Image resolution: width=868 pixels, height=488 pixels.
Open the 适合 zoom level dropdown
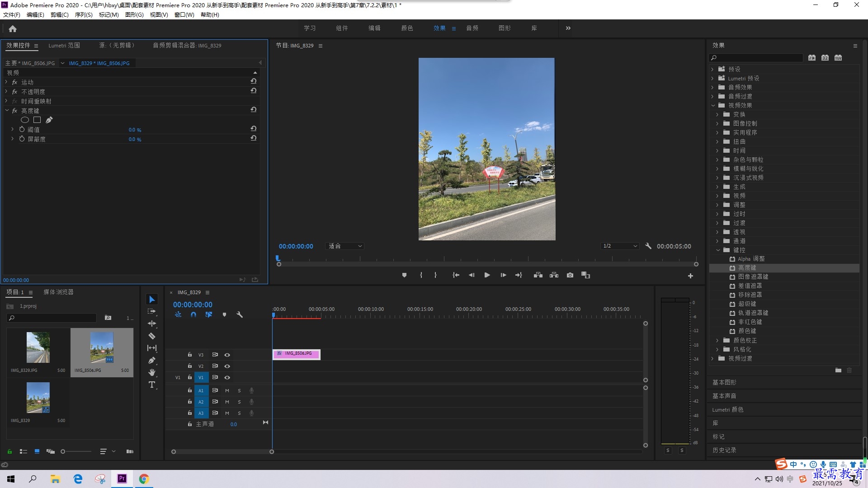coord(344,246)
